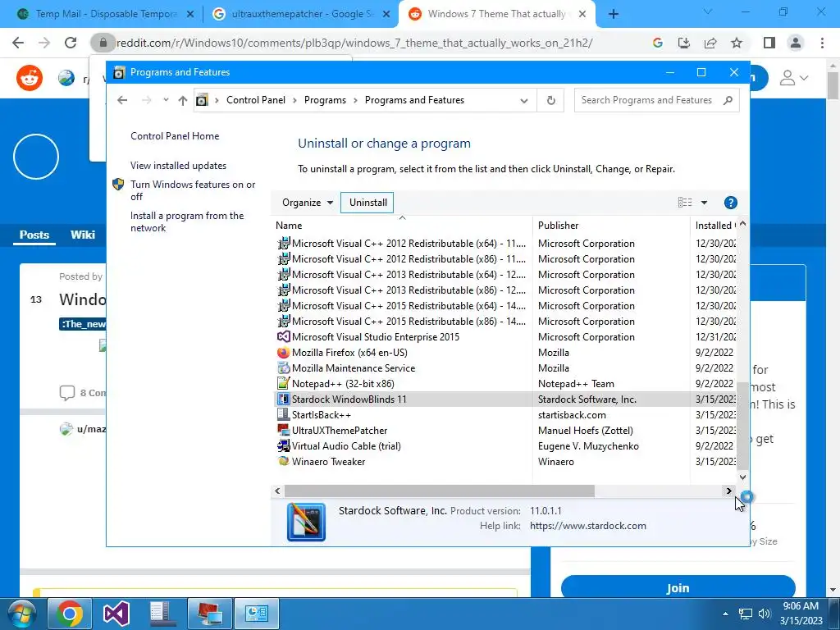
Task: Select Stardock WindowBlinds 11 row
Action: (x=504, y=399)
